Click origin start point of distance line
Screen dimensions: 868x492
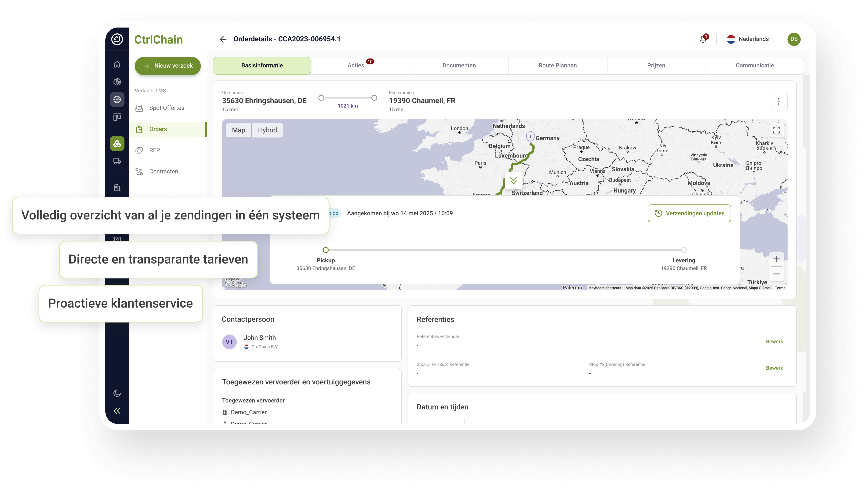tap(321, 98)
